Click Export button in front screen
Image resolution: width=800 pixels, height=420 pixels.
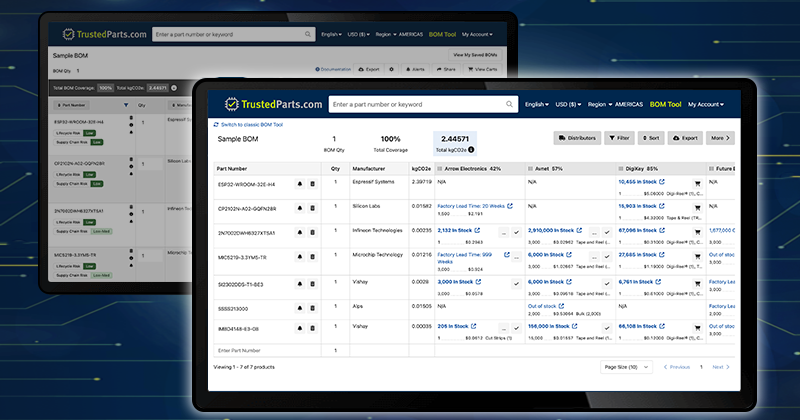[685, 138]
